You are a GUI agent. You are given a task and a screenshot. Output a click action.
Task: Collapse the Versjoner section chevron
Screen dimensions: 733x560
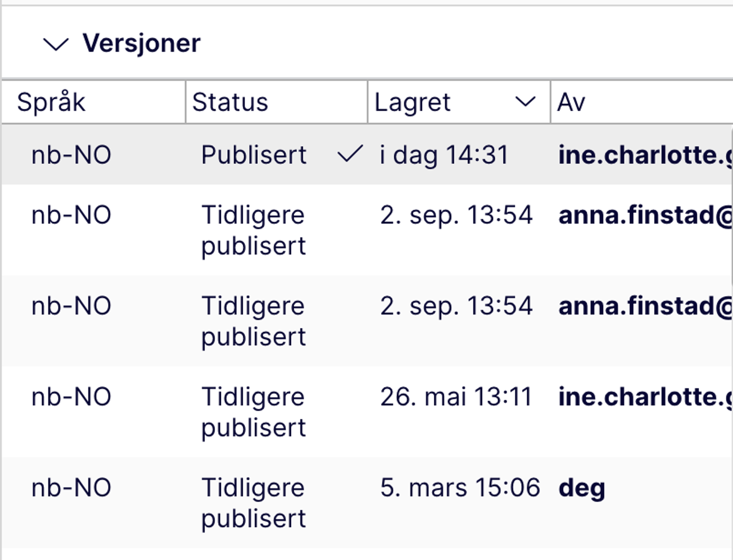tap(55, 44)
